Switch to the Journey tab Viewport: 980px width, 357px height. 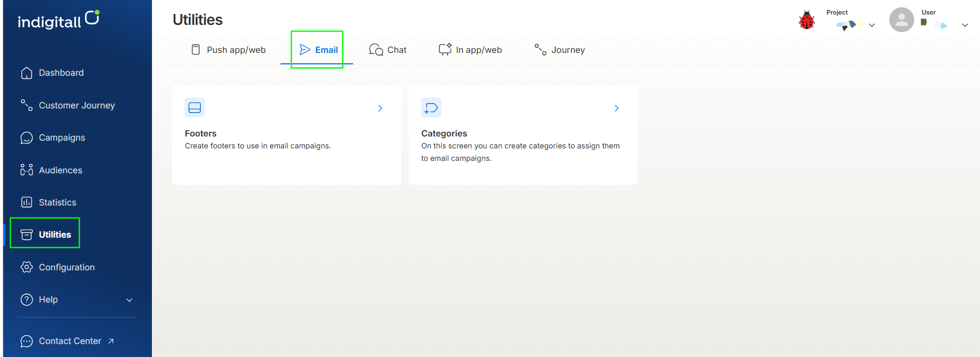coord(560,50)
